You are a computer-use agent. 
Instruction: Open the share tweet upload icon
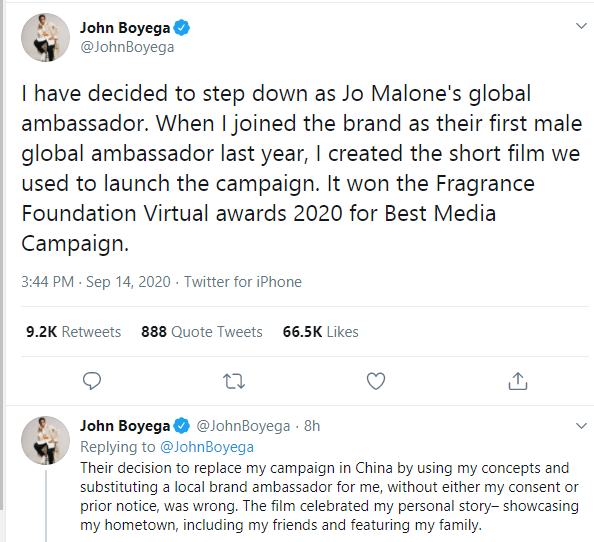(x=517, y=381)
